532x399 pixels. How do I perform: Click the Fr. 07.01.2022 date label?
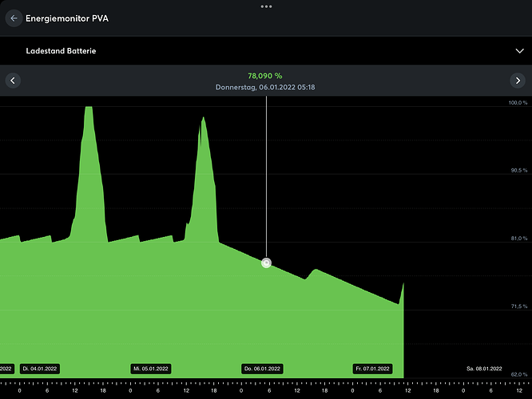[x=372, y=369]
